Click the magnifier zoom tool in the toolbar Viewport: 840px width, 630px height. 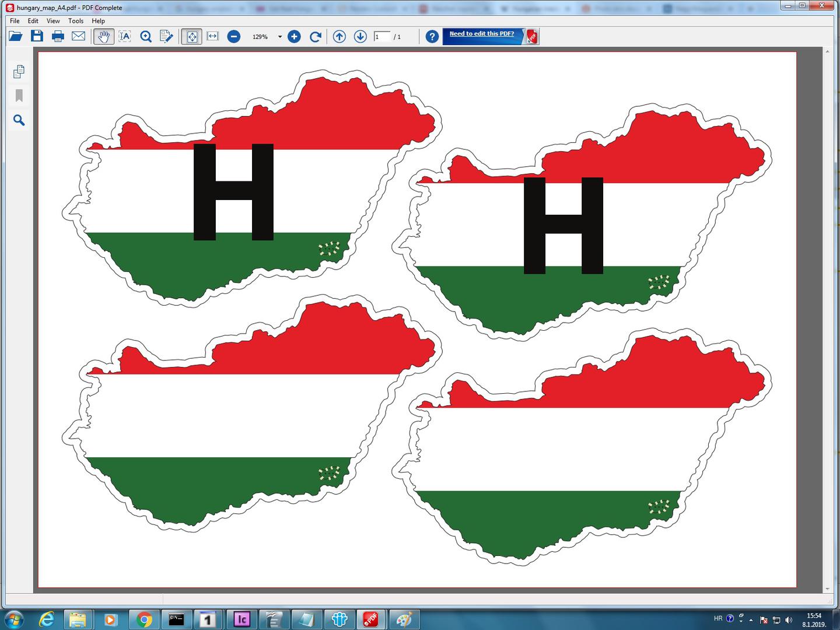(146, 37)
